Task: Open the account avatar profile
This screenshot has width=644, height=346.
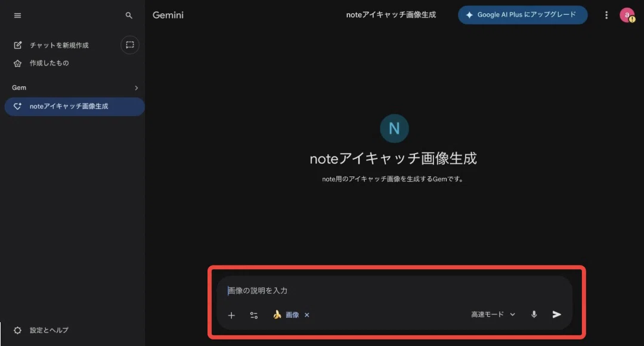Action: coord(627,15)
